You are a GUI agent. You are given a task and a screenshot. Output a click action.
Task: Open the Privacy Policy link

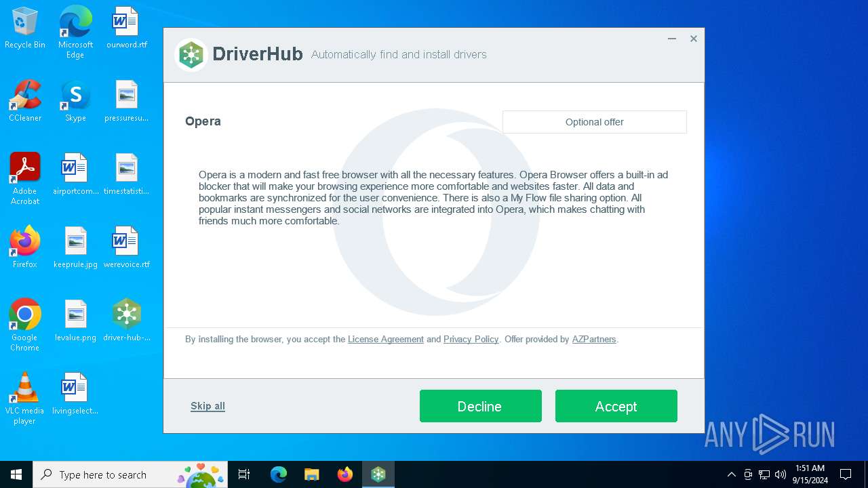click(471, 339)
